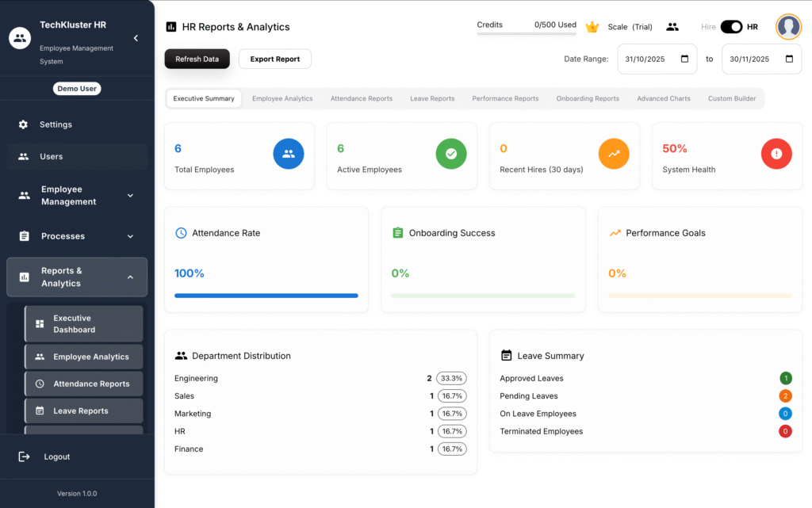This screenshot has height=508, width=812.
Task: Open the Custom Builder tab
Action: point(732,99)
